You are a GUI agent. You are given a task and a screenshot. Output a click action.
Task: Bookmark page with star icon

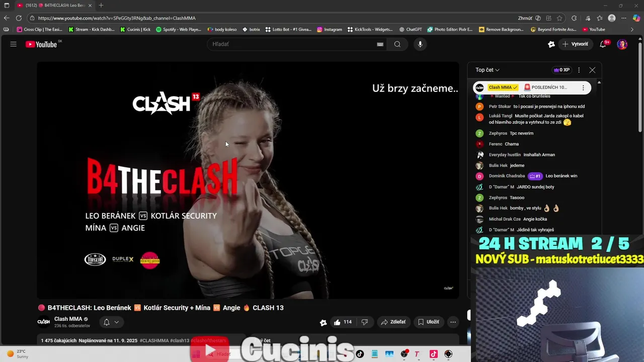559,18
